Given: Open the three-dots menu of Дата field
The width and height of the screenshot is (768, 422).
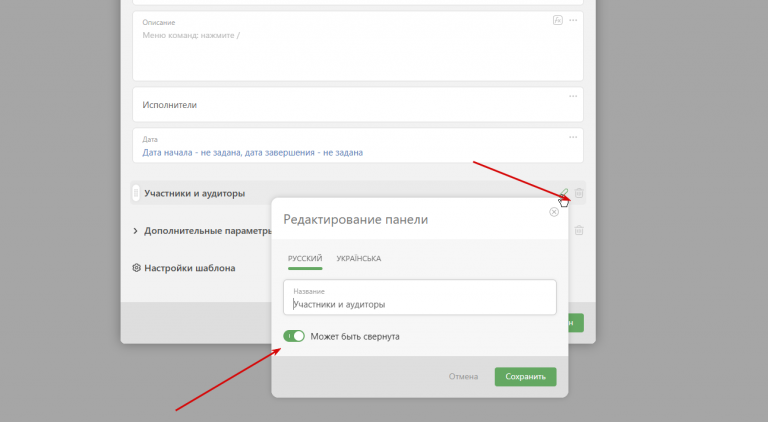Looking at the screenshot, I should pos(573,137).
